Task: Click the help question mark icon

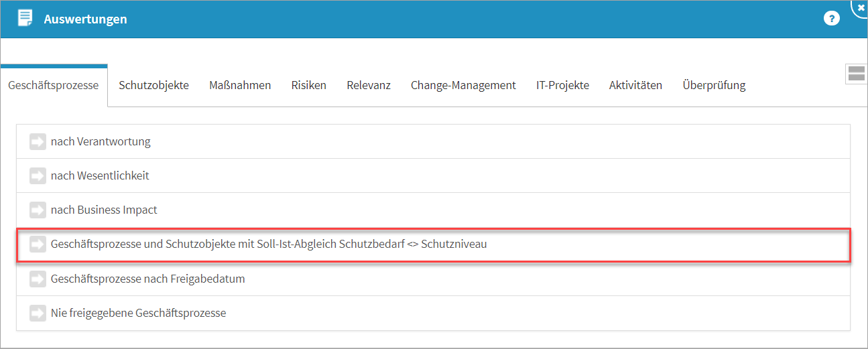Action: [x=831, y=19]
